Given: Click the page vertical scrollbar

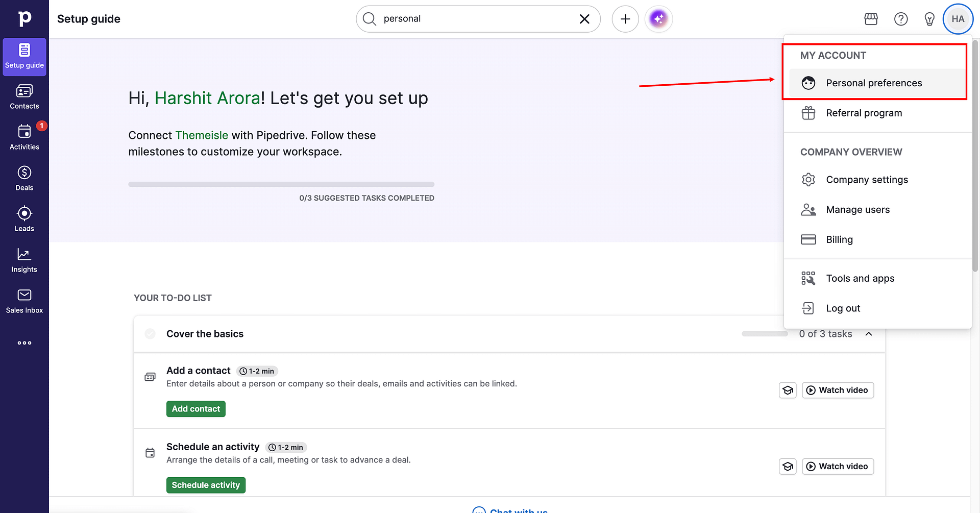Looking at the screenshot, I should point(975,156).
